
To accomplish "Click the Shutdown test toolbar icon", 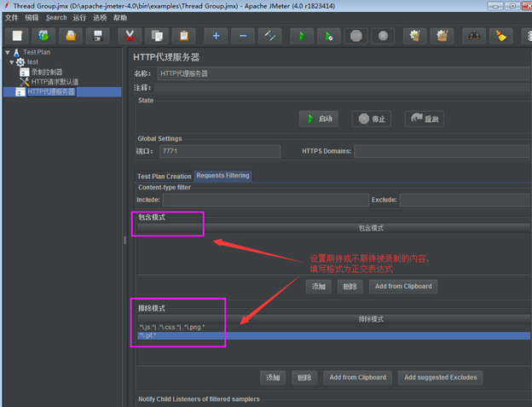I will coord(383,36).
